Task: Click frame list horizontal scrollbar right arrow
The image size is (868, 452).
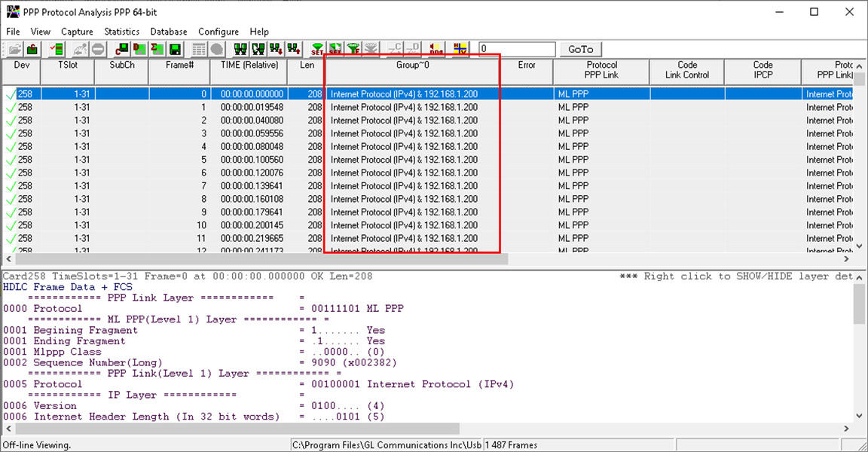Action: (x=846, y=259)
